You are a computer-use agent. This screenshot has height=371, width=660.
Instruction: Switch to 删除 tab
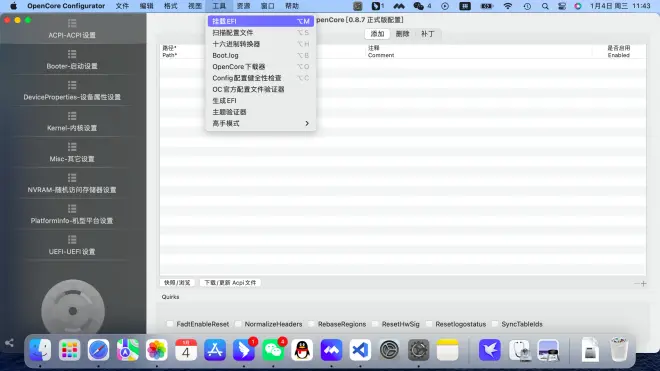pos(402,34)
